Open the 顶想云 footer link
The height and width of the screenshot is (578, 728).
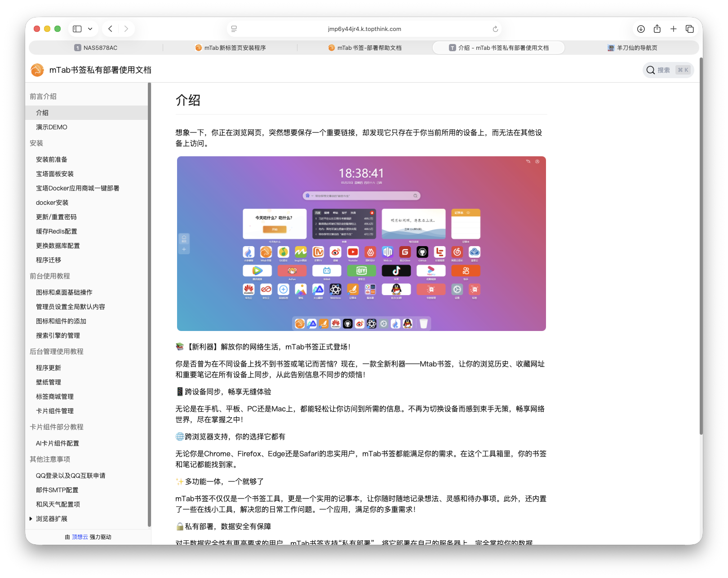[x=79, y=536]
